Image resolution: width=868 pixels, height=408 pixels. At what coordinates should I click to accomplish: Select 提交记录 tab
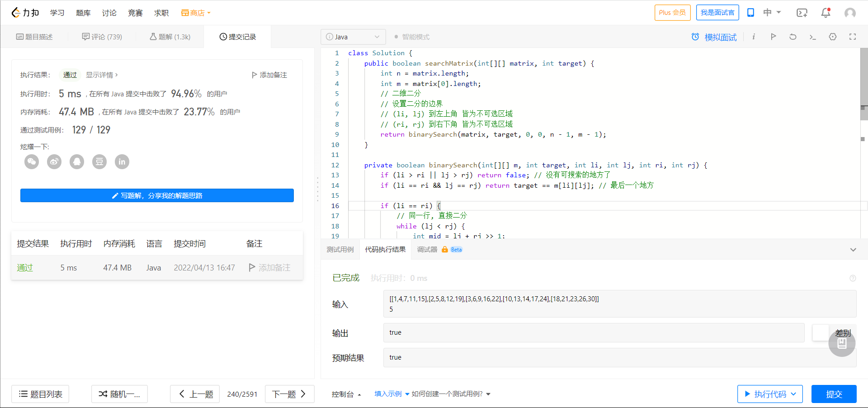point(238,37)
